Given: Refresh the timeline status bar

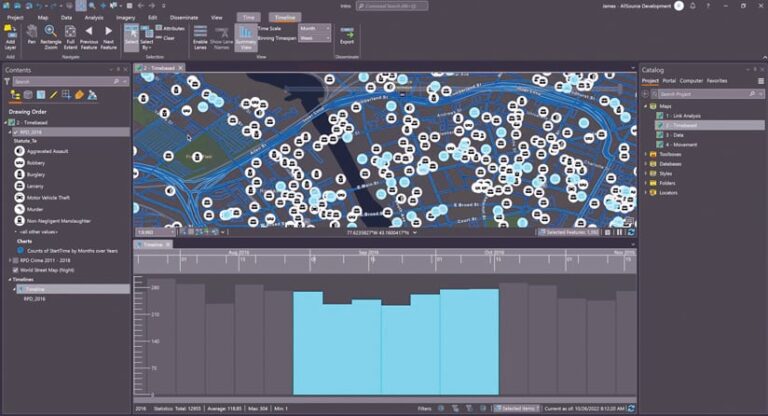Looking at the screenshot, I should [631, 408].
